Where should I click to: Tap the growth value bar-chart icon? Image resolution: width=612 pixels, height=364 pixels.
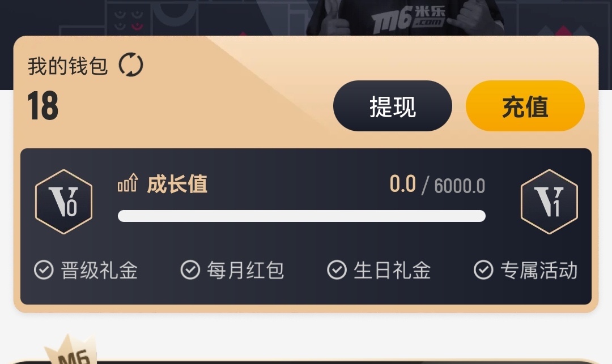pos(128,183)
